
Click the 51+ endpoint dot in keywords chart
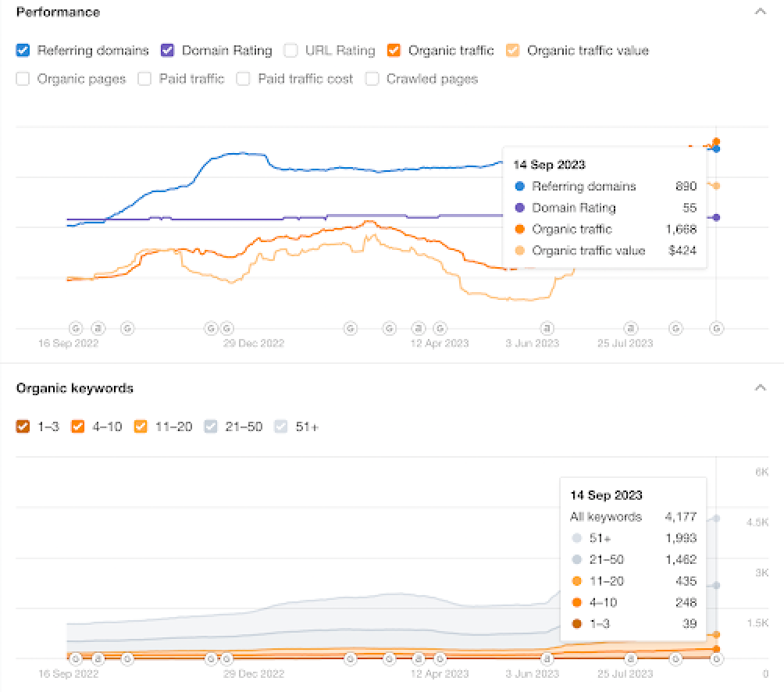[x=716, y=519]
